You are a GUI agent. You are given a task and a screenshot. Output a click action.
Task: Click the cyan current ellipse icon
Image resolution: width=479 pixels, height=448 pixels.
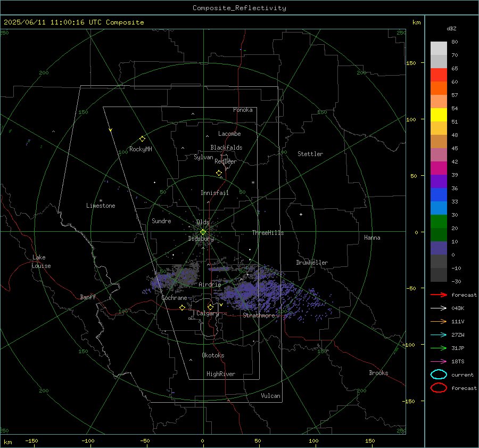439,374
